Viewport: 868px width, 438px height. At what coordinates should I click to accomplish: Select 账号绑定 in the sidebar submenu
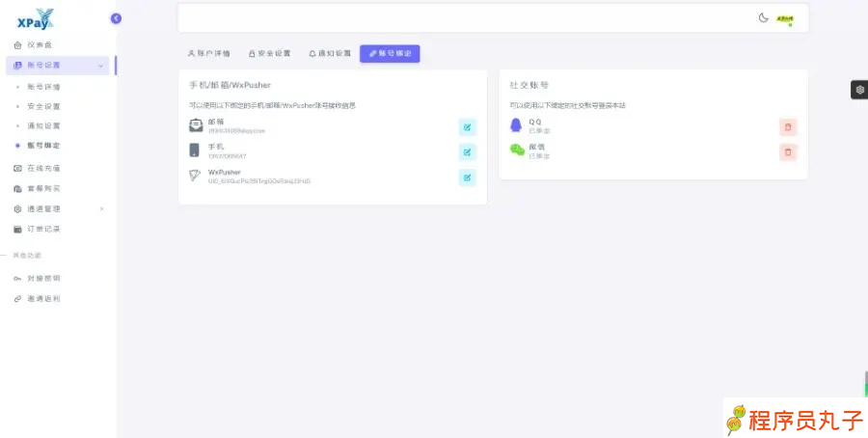tap(43, 146)
